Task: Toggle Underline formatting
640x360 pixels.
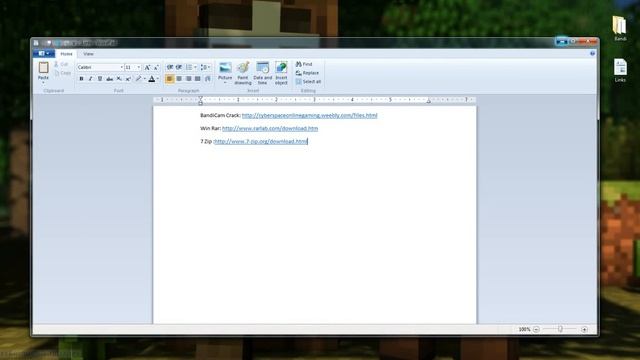Action: [x=100, y=79]
